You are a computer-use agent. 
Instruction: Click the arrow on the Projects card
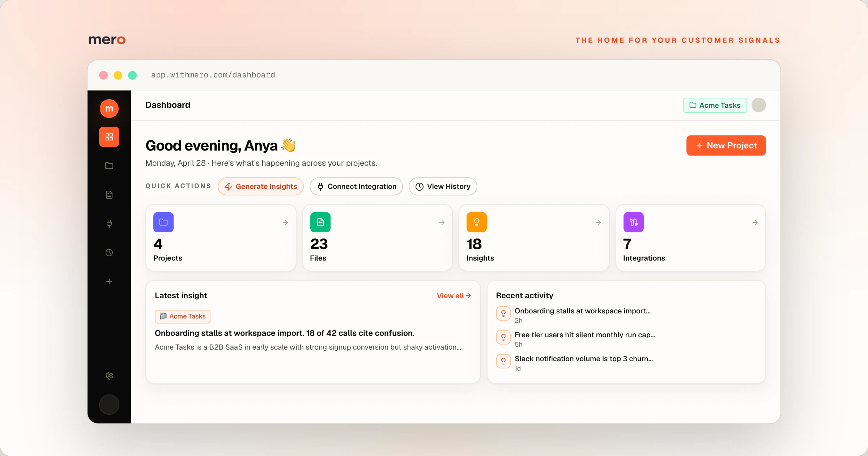pyautogui.click(x=285, y=223)
